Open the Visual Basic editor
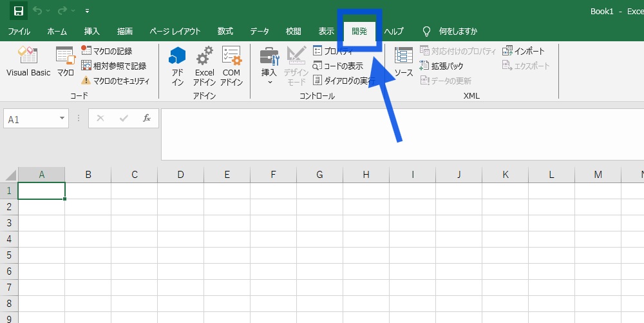644x323 pixels. pyautogui.click(x=28, y=62)
